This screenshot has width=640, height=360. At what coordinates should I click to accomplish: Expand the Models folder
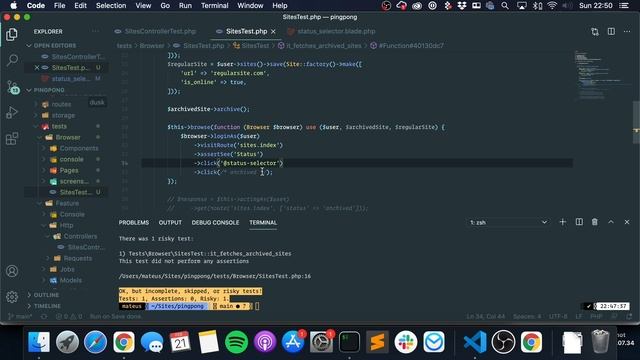pyautogui.click(x=71, y=280)
